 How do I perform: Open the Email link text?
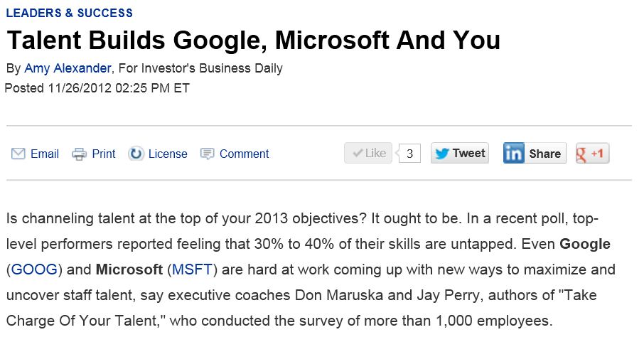pyautogui.click(x=45, y=154)
